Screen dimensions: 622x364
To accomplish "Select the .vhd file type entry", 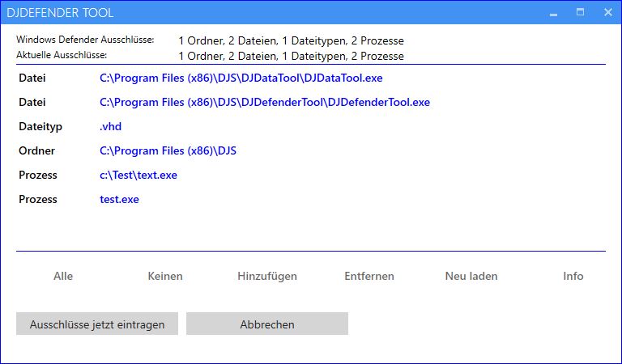I will click(x=111, y=127).
